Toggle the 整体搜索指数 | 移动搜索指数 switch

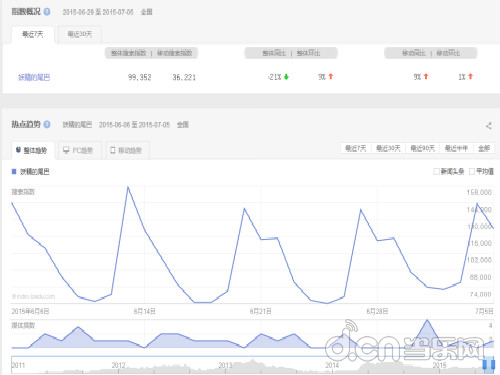151,53
